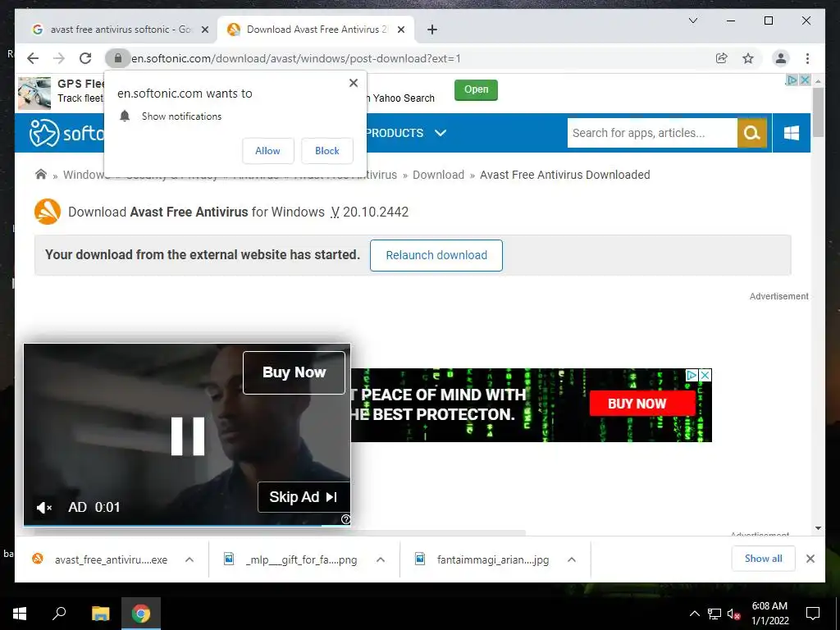Open a new browser tab
Image resolution: width=840 pixels, height=630 pixels.
point(432,30)
